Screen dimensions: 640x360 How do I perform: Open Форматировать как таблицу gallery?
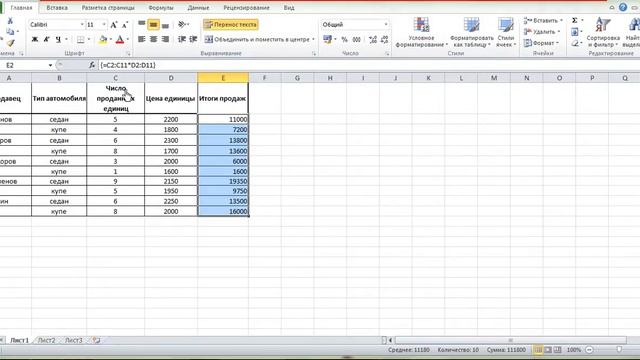tap(471, 33)
